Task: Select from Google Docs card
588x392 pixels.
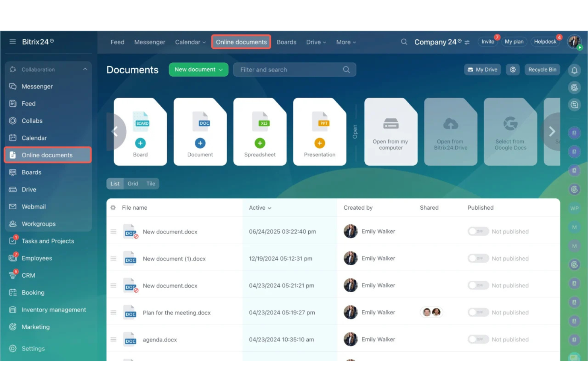Action: click(511, 131)
